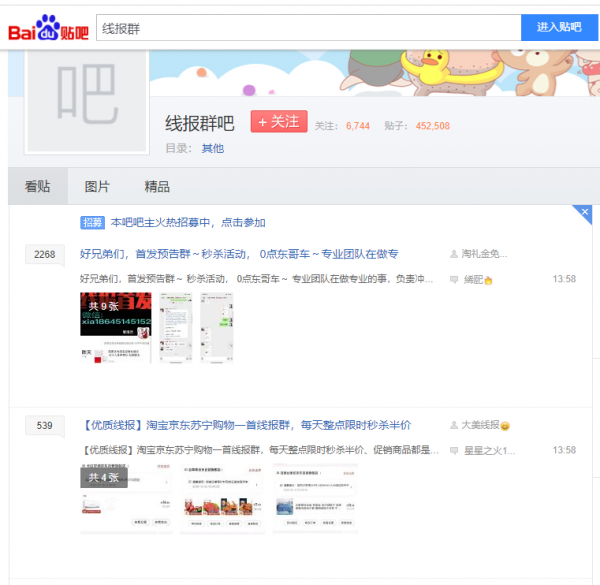The height and width of the screenshot is (585, 600).
Task: Click the 线报群吧 forum avatar image
Action: (86, 100)
